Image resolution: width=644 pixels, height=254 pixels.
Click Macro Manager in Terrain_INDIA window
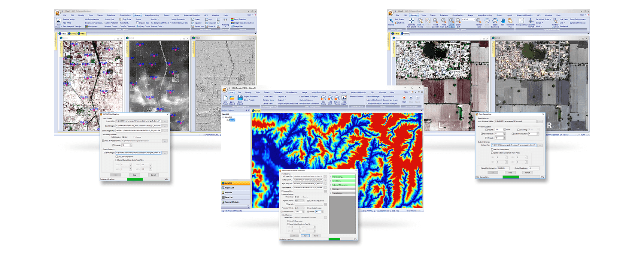[373, 96]
